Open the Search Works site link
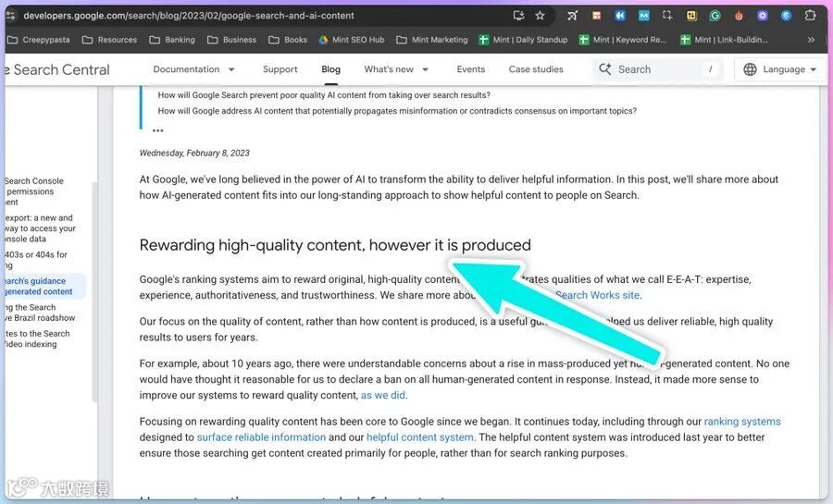Image resolution: width=833 pixels, height=504 pixels. coord(597,295)
